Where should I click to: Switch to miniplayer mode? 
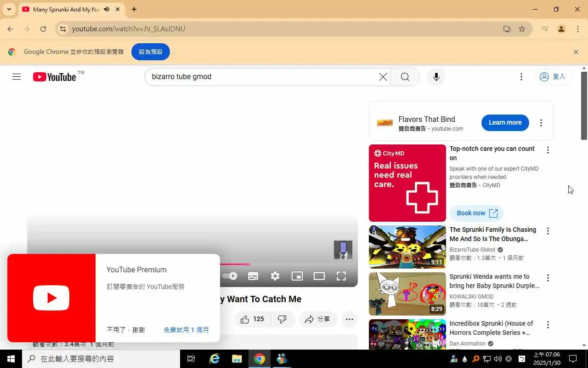point(297,276)
